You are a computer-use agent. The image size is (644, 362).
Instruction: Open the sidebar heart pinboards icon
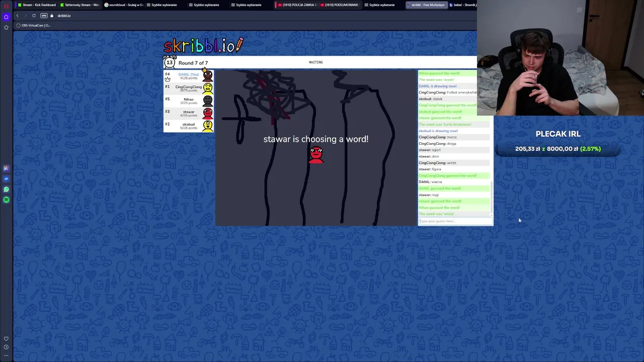coord(6,339)
